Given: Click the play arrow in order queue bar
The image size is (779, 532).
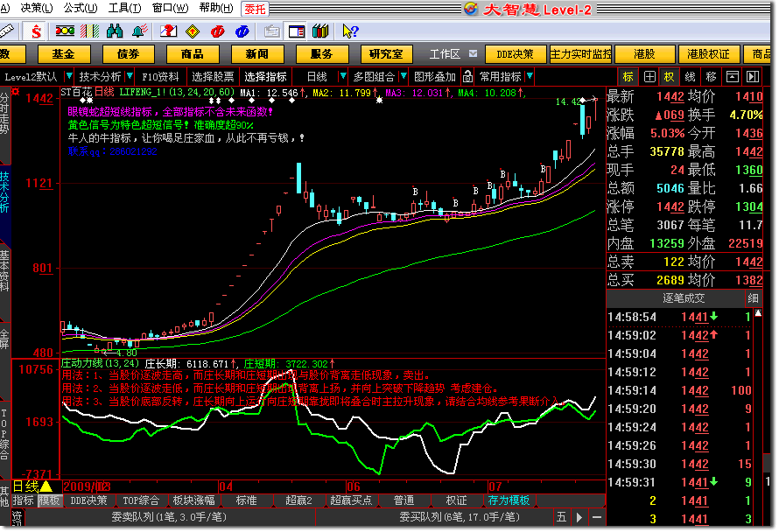Looking at the screenshot, I should tap(579, 518).
